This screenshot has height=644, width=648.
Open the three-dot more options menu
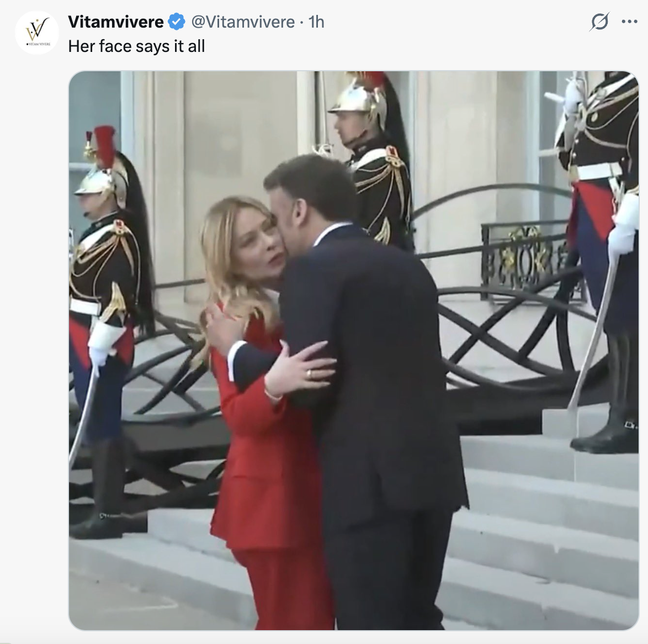(629, 22)
